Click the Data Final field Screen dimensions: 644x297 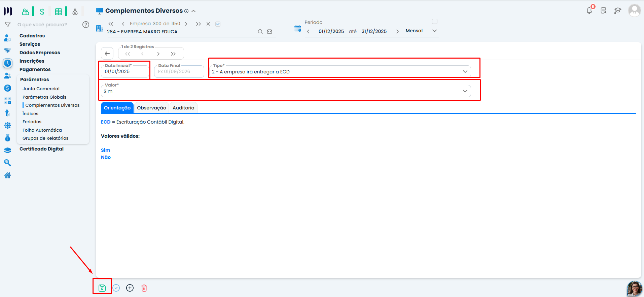tap(179, 71)
